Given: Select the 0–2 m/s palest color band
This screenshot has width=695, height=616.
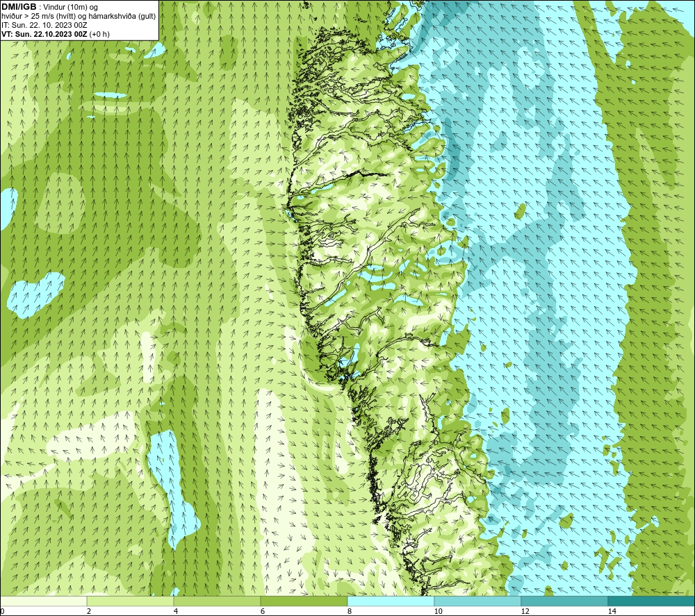Looking at the screenshot, I should (43, 601).
